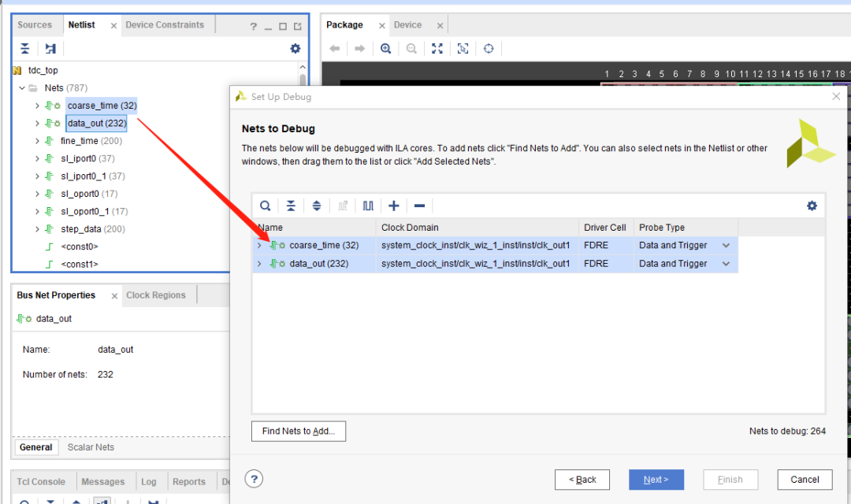Click the search icon in Nets to Debug toolbar
The width and height of the screenshot is (851, 504).
[x=266, y=206]
